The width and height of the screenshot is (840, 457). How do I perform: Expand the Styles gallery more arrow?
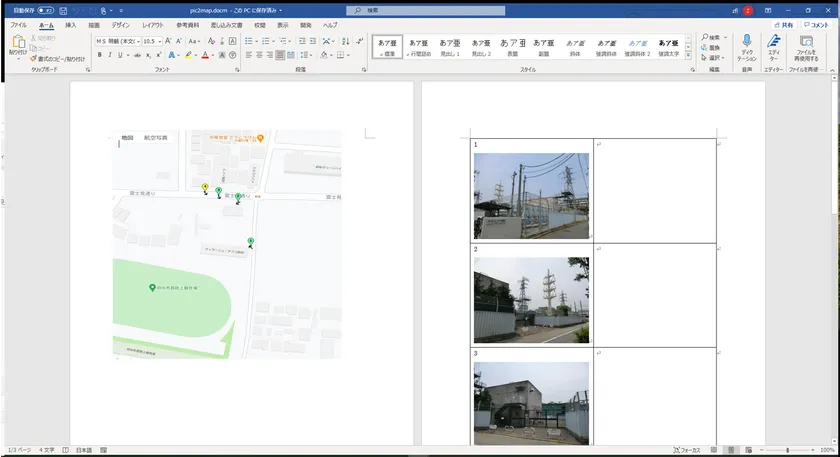690,55
